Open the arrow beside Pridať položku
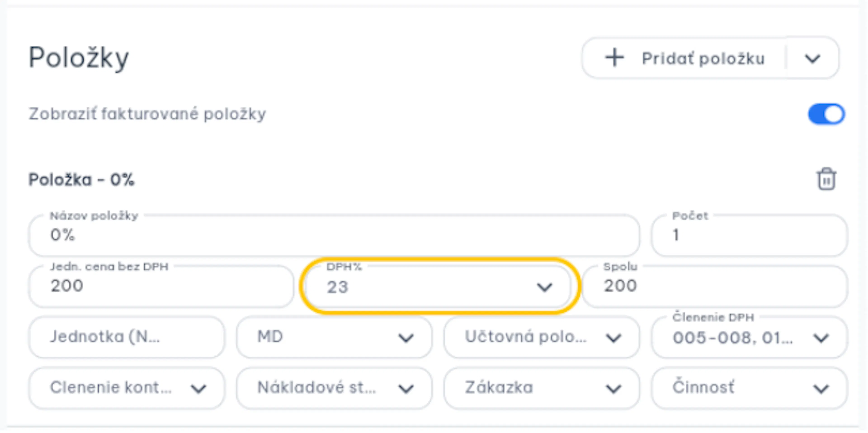This screenshot has width=868, height=433. [x=812, y=58]
